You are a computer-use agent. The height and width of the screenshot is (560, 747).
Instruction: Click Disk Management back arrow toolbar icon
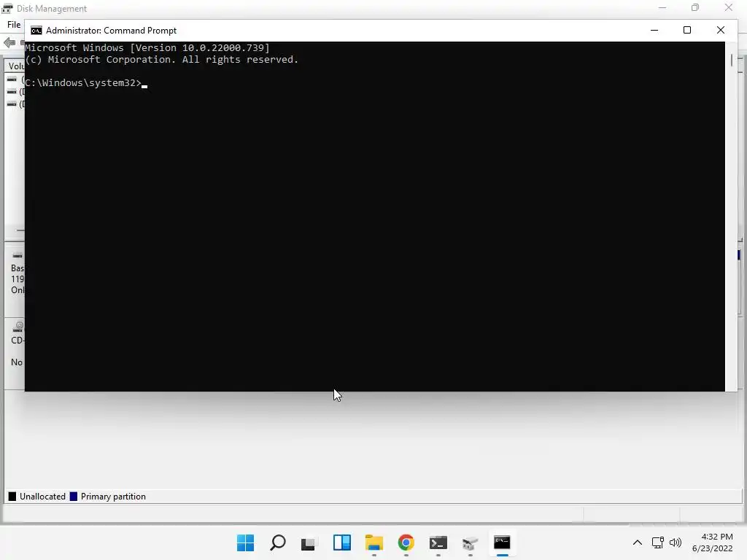point(9,43)
